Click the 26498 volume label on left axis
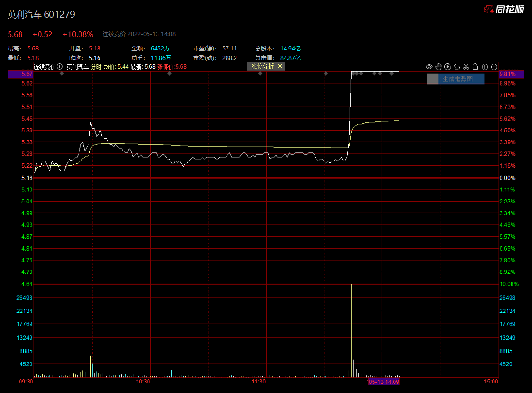This screenshot has height=393, width=532. pos(24,298)
